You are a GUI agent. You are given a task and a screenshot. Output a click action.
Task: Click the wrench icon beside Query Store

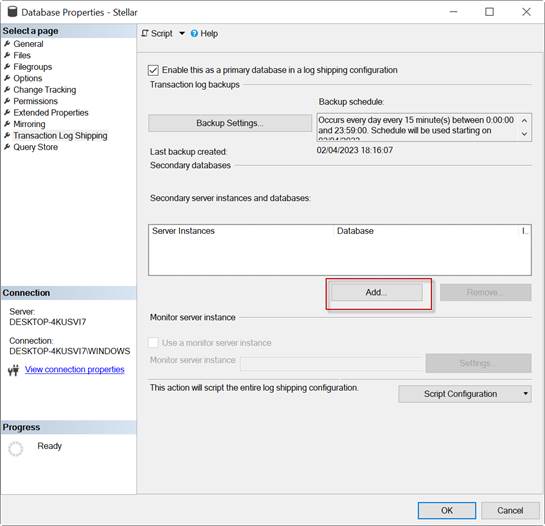(x=7, y=147)
